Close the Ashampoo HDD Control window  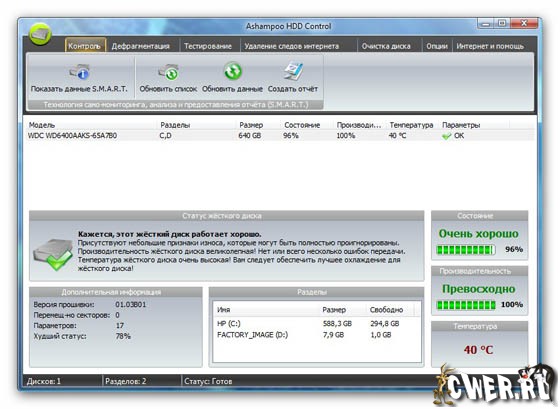pyautogui.click(x=524, y=24)
